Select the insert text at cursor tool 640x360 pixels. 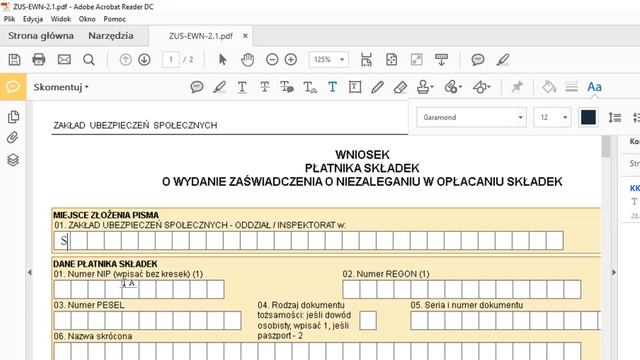310,87
